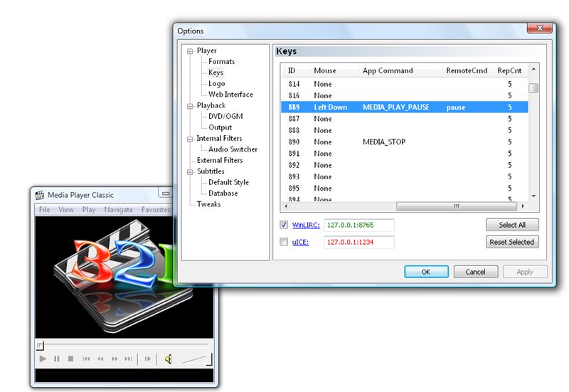Open the Logo options page

217,83
